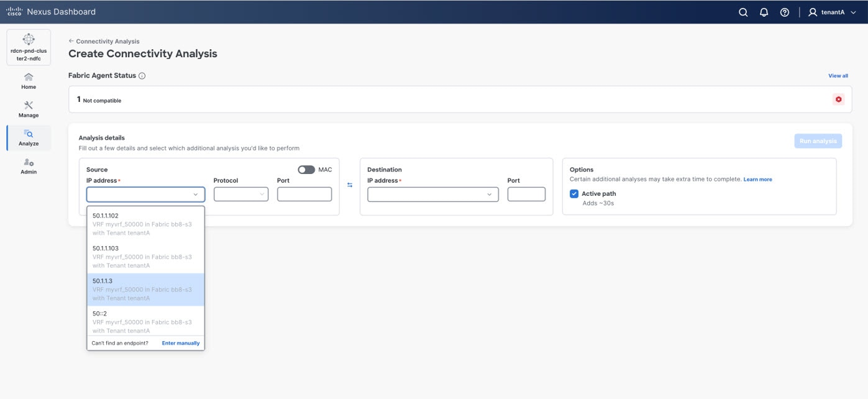The width and height of the screenshot is (868, 399).
Task: Click the Cisco logo
Action: coord(14,12)
